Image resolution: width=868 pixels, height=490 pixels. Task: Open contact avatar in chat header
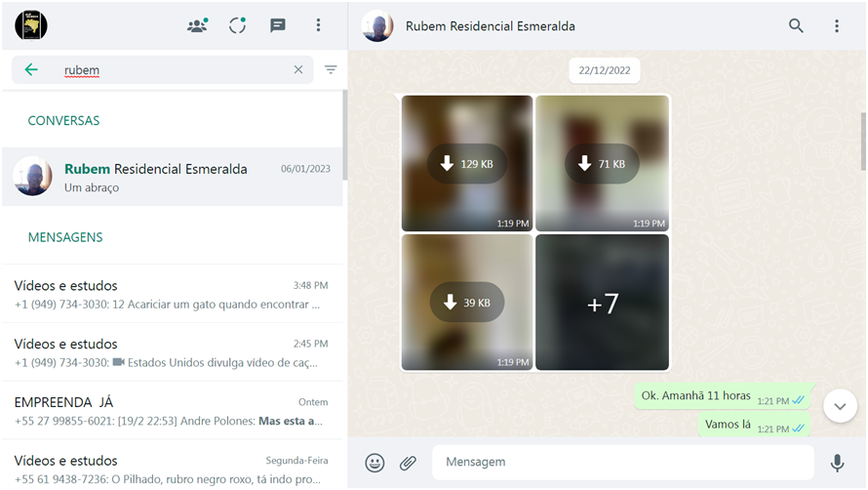click(377, 26)
